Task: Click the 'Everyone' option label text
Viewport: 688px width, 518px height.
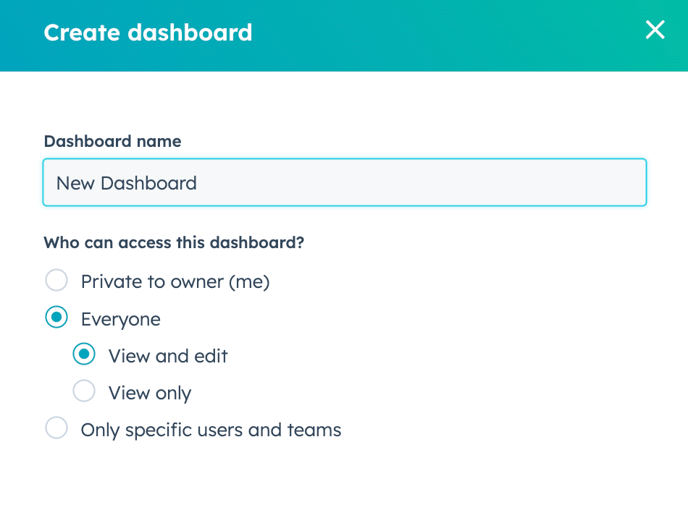Action: [121, 319]
